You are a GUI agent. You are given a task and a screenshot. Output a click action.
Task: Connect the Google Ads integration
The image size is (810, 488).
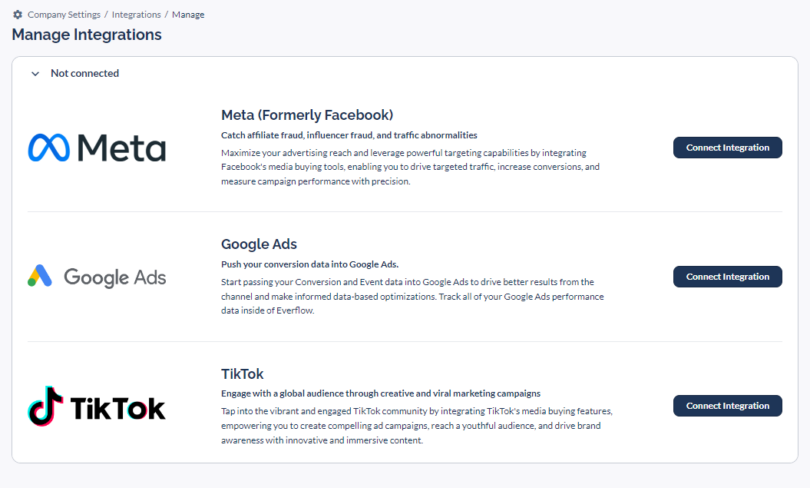pyautogui.click(x=727, y=276)
